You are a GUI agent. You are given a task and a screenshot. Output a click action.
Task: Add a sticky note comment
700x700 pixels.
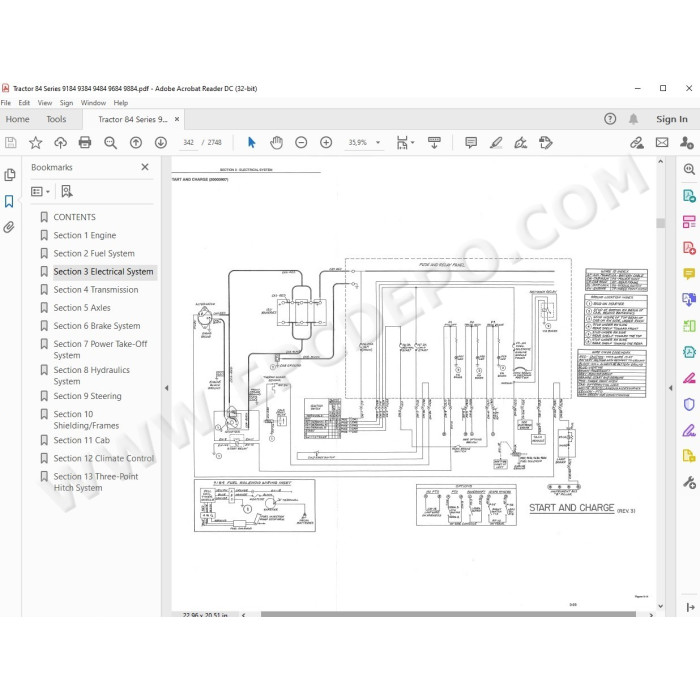[471, 142]
